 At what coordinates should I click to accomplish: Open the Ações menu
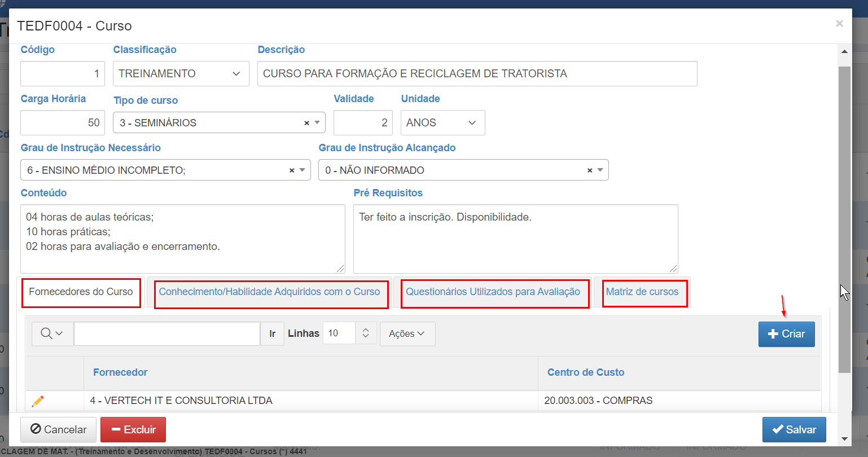pos(407,333)
